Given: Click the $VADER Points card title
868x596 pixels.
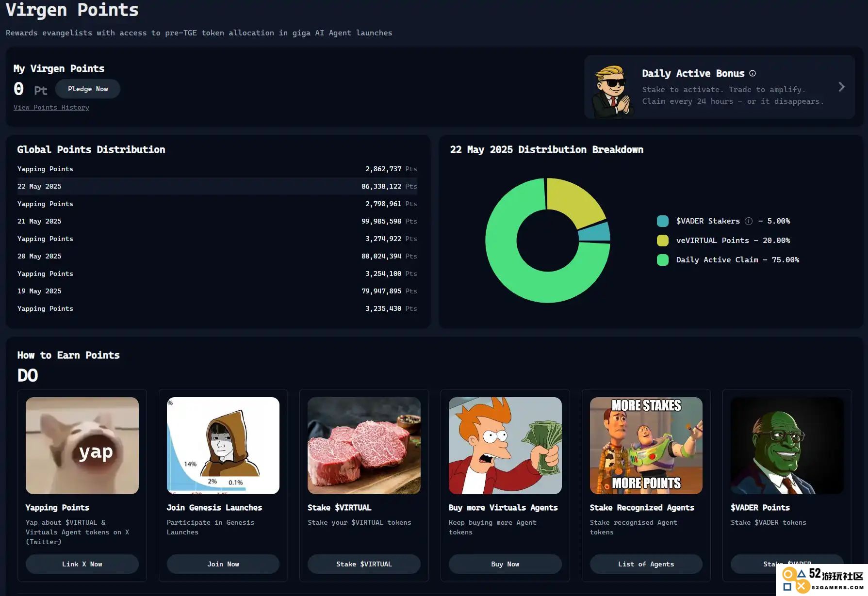Looking at the screenshot, I should (x=760, y=508).
